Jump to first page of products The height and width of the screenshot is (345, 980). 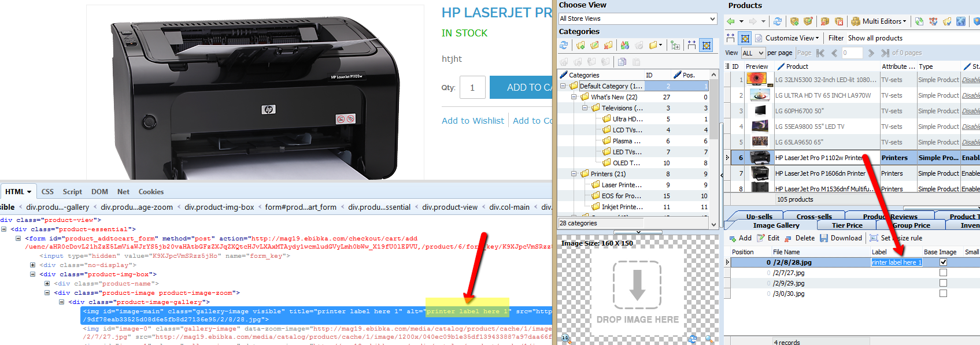[x=820, y=53]
